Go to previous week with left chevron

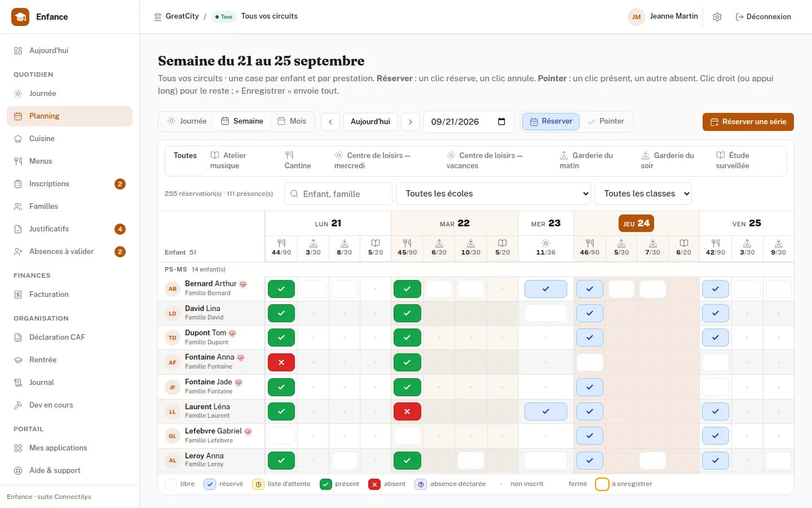(x=330, y=122)
